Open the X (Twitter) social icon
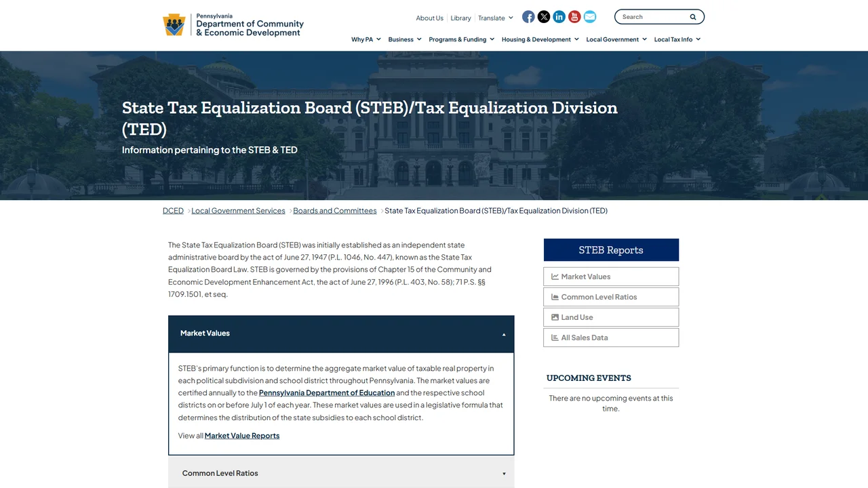The image size is (868, 488). tap(544, 17)
